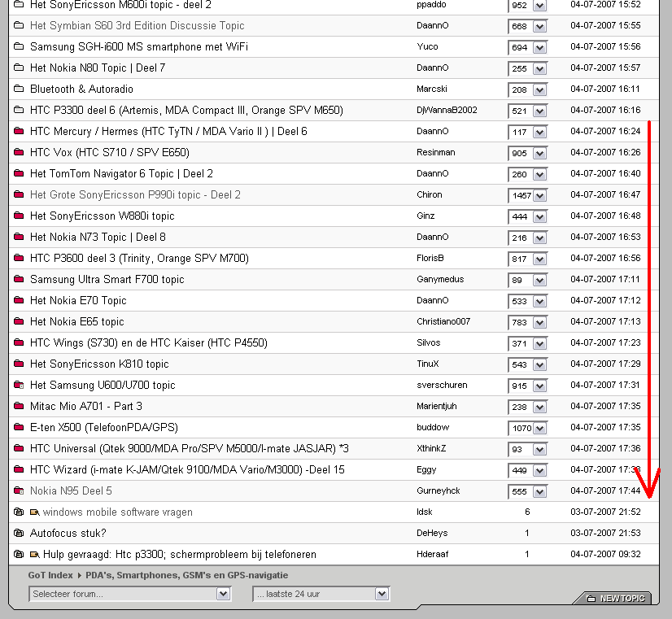Viewport: 672px width, 619px height.
Task: View profile of user sverschuren
Action: coord(442,385)
